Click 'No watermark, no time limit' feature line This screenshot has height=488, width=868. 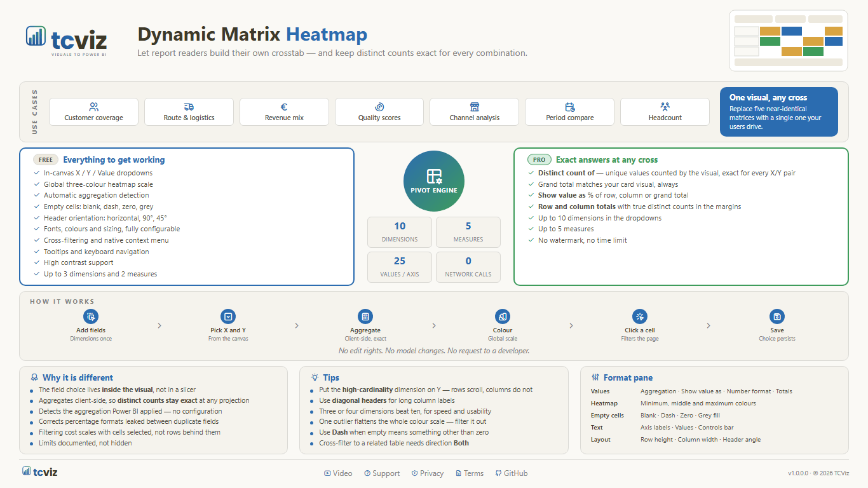[578, 240]
